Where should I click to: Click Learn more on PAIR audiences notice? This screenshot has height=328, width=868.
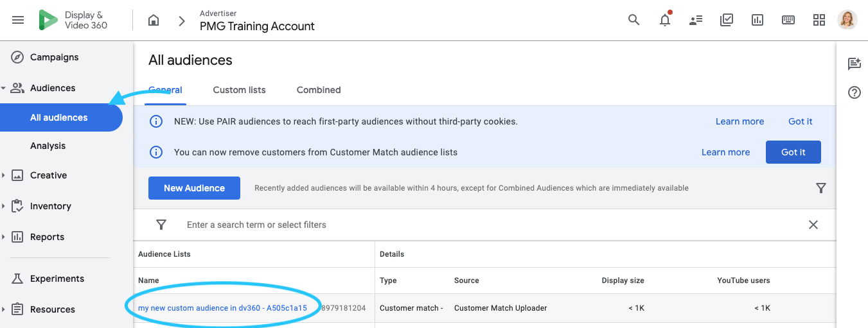740,121
